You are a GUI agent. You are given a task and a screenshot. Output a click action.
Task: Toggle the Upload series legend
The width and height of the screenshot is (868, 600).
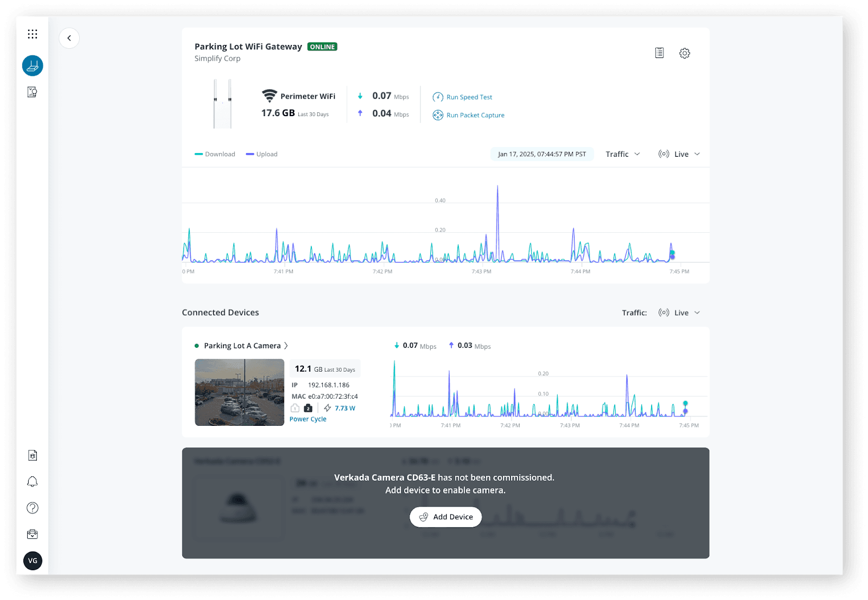(261, 154)
